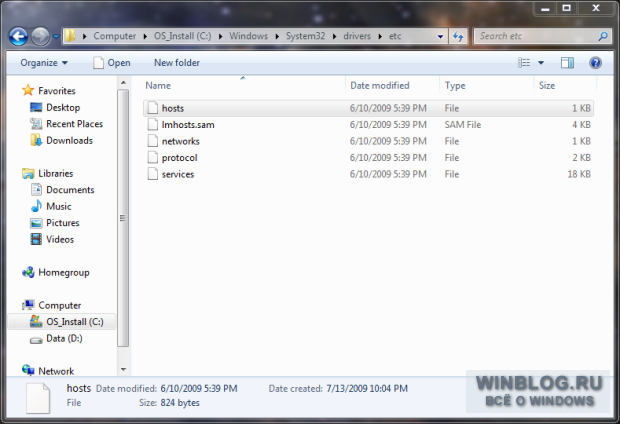Screen dimensions: 620x424
Task: Select OS_Install (C:) drive in sidebar
Action: click(x=62, y=322)
